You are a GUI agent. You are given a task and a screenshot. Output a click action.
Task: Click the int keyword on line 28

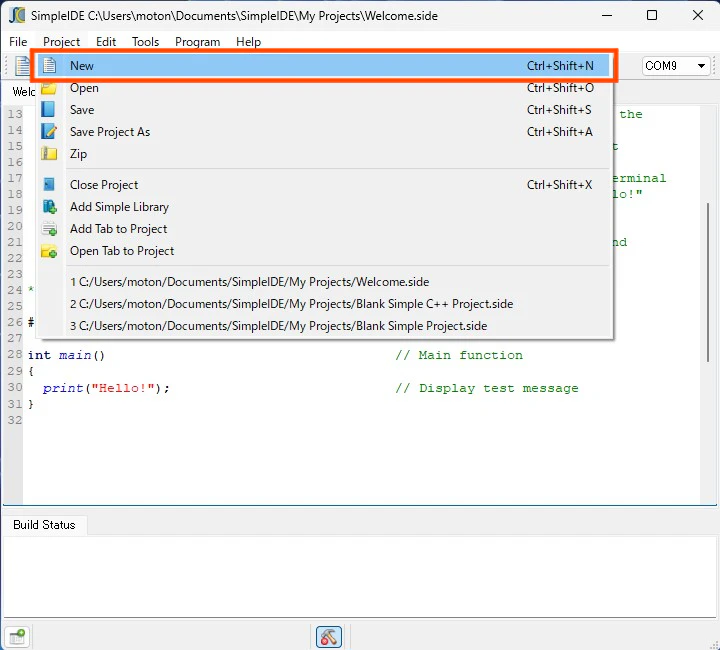click(x=39, y=355)
